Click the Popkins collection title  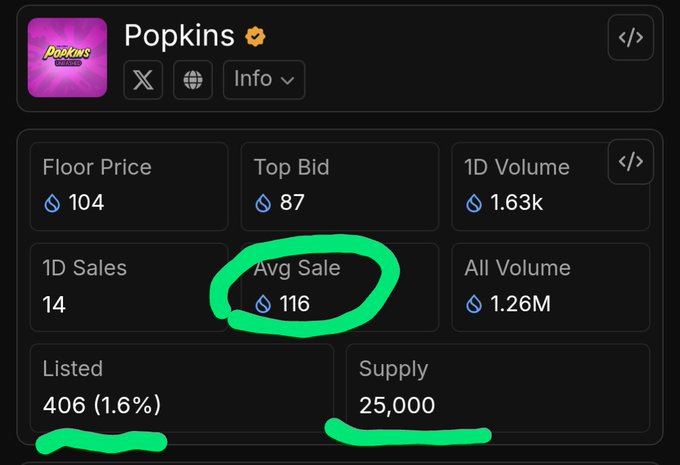[x=179, y=36]
